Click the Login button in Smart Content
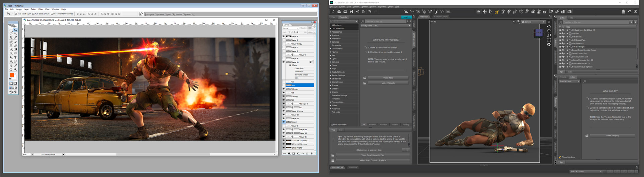 pos(406,17)
